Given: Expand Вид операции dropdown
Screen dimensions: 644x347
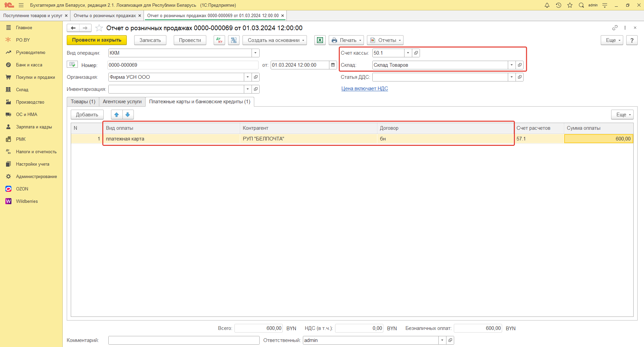Looking at the screenshot, I should [x=255, y=53].
